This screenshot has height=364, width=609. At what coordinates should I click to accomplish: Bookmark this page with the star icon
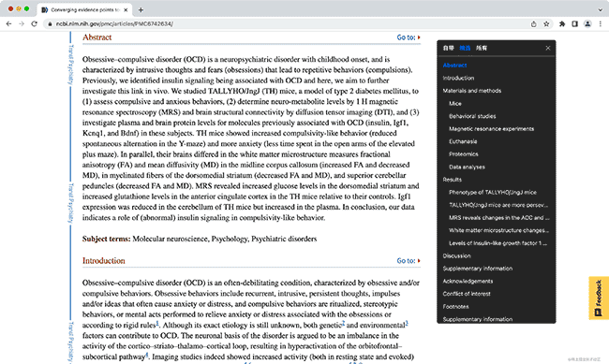coord(546,24)
